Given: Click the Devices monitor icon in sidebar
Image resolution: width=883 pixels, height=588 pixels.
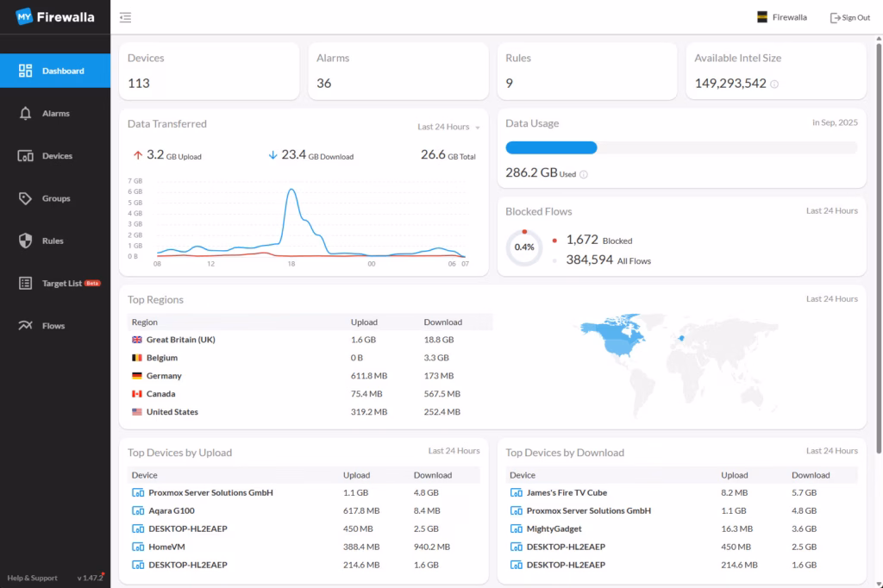Looking at the screenshot, I should (x=26, y=156).
